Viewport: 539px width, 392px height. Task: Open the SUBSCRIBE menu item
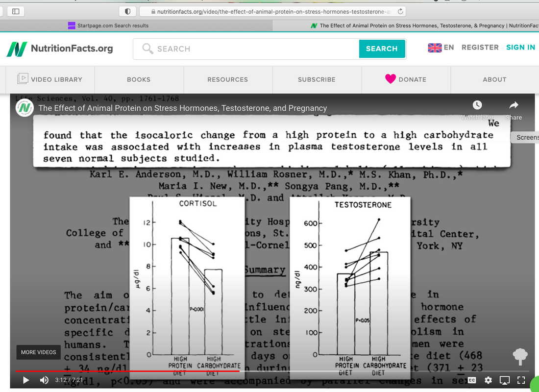coord(317,79)
